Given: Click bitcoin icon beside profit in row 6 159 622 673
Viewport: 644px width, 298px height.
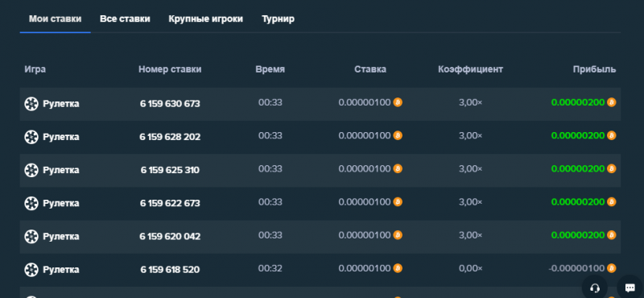Looking at the screenshot, I should (x=612, y=202).
